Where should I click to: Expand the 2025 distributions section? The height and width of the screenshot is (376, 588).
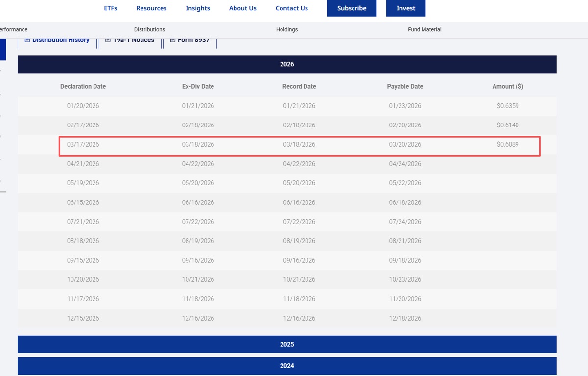[287, 344]
